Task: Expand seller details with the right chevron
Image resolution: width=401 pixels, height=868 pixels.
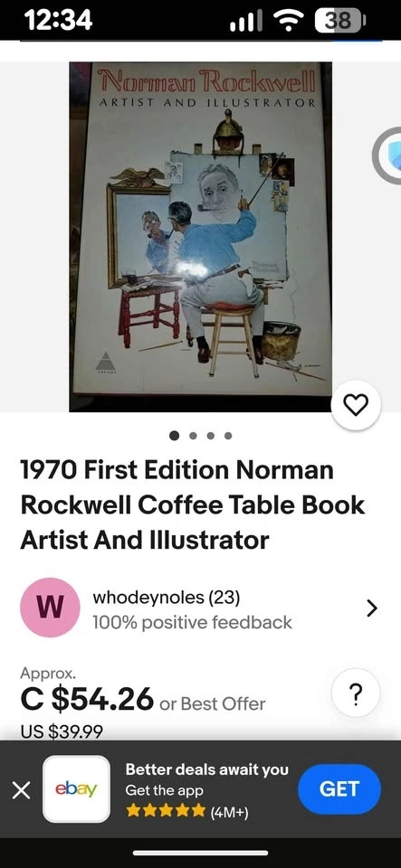Action: click(372, 608)
